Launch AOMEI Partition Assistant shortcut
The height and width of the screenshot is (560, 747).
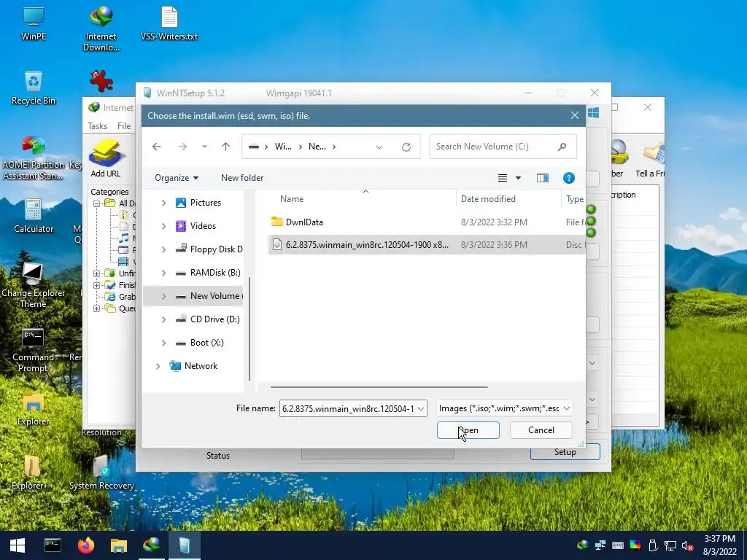[x=34, y=158]
